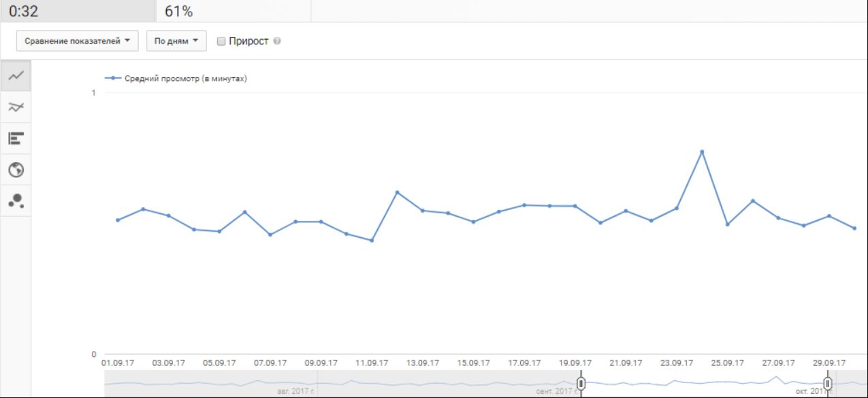Switch to multi-line comparison chart icon

[16, 107]
